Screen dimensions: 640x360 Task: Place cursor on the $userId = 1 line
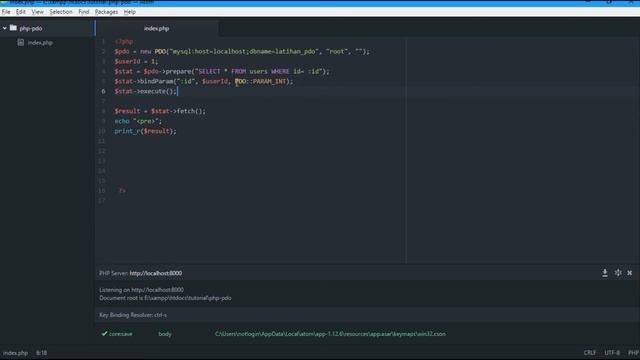click(x=136, y=62)
